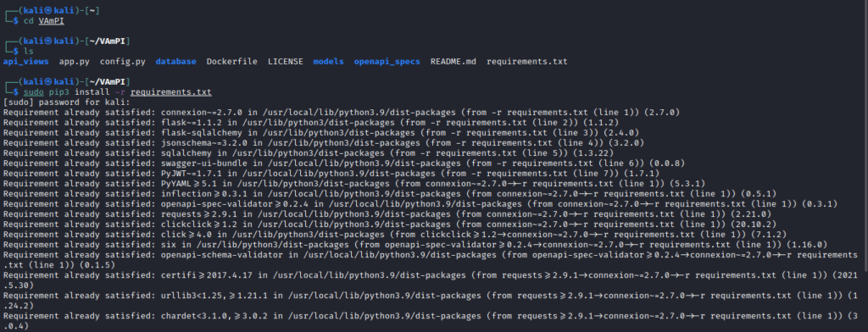
Task: Click the underlined requirements.txt in the pip3 command
Action: [x=171, y=91]
